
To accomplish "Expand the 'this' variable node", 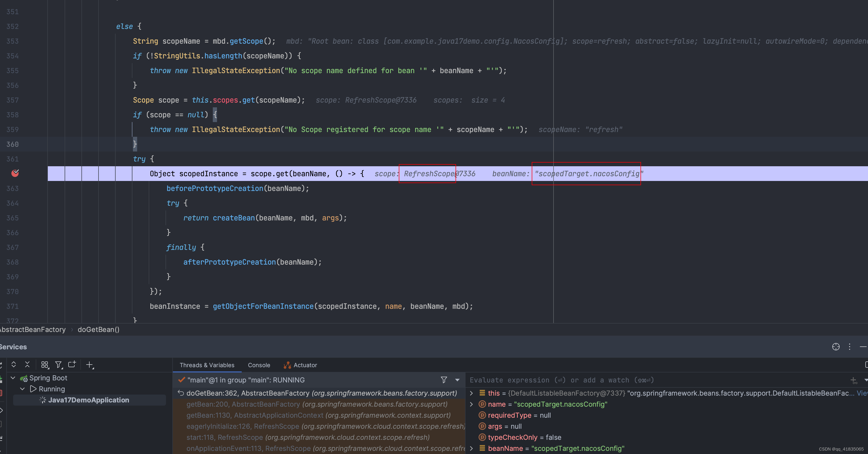I will pyautogui.click(x=471, y=393).
